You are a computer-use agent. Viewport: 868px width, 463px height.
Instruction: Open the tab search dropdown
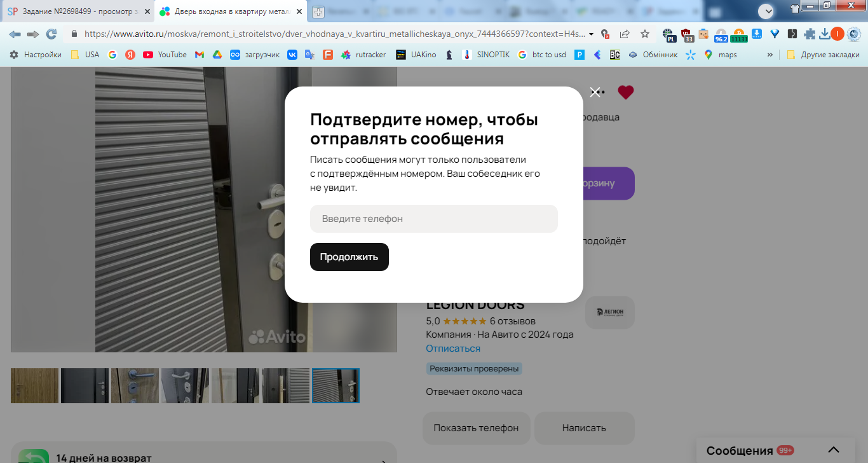[766, 11]
